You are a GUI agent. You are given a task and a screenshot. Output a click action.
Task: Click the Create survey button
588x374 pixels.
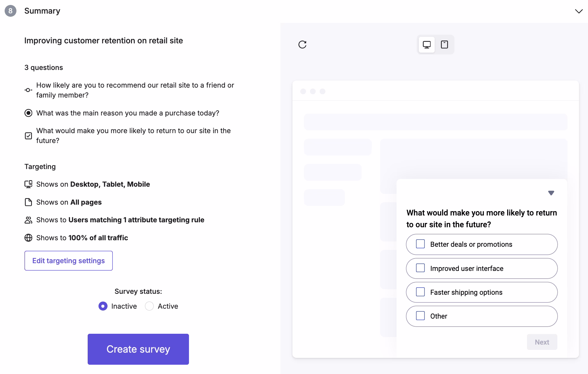pos(138,349)
